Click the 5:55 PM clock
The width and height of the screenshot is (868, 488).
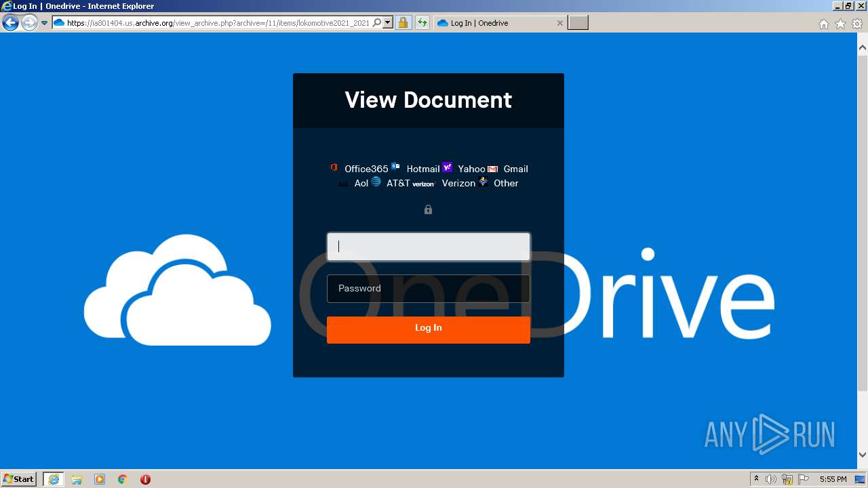pyautogui.click(x=833, y=479)
